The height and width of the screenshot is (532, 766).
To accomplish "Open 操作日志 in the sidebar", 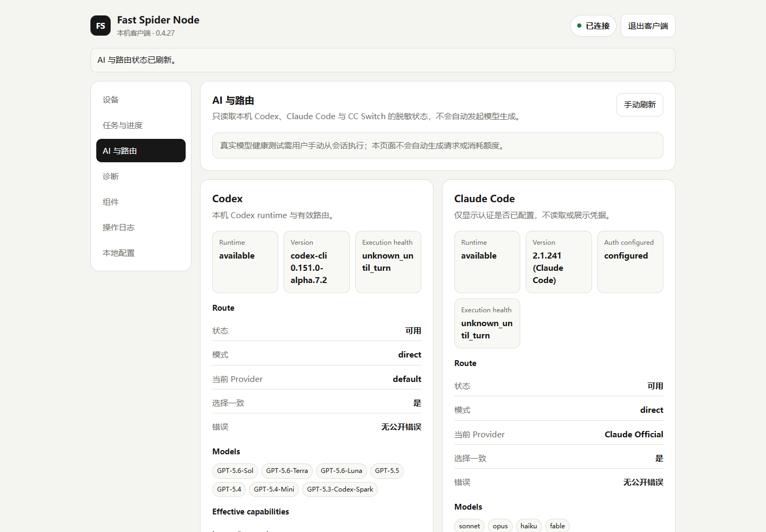I will [x=141, y=227].
